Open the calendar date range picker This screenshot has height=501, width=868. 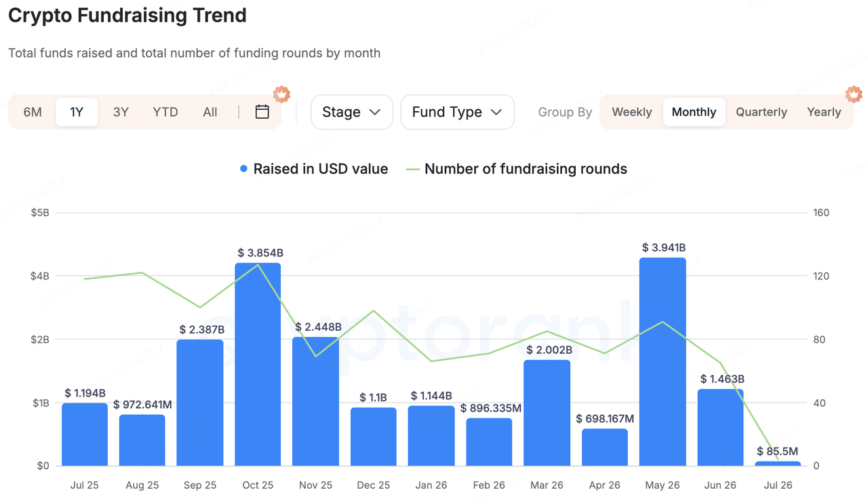(x=262, y=112)
